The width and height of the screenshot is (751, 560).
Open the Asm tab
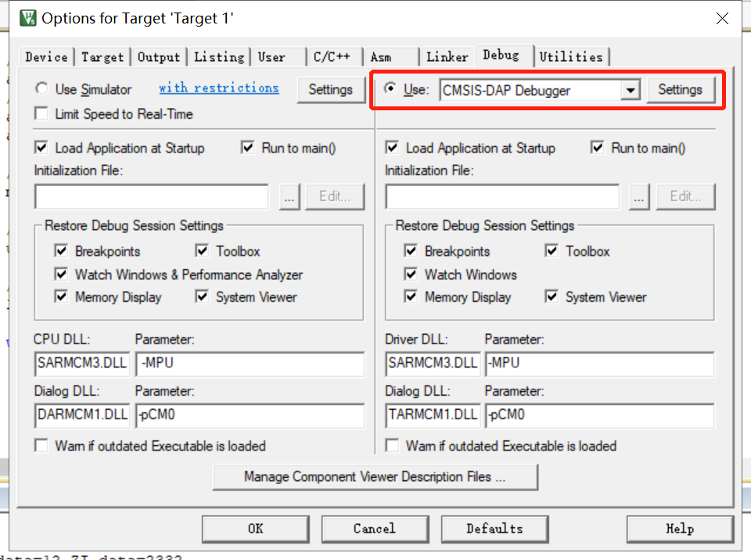(x=392, y=57)
